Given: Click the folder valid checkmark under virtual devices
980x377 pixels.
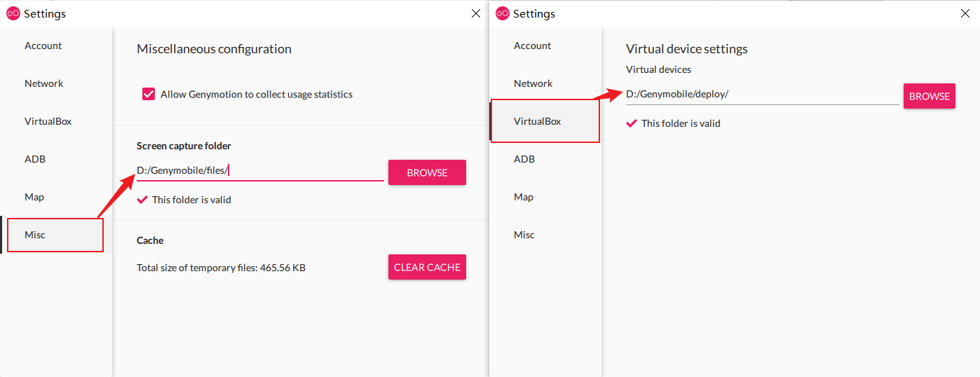Looking at the screenshot, I should click(x=632, y=123).
